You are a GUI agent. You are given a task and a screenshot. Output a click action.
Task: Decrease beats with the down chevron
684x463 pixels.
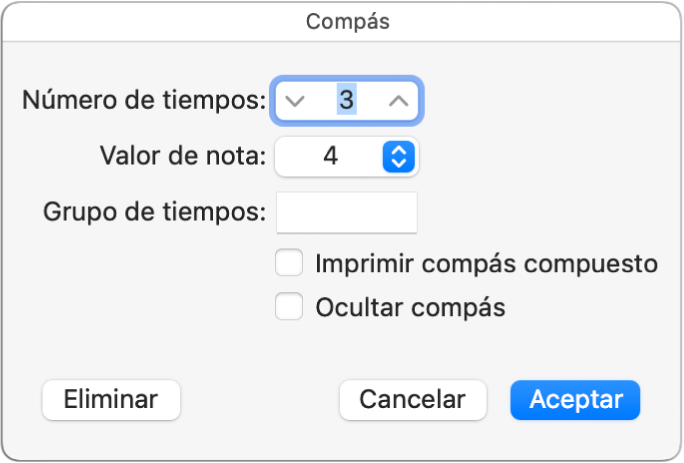293,101
